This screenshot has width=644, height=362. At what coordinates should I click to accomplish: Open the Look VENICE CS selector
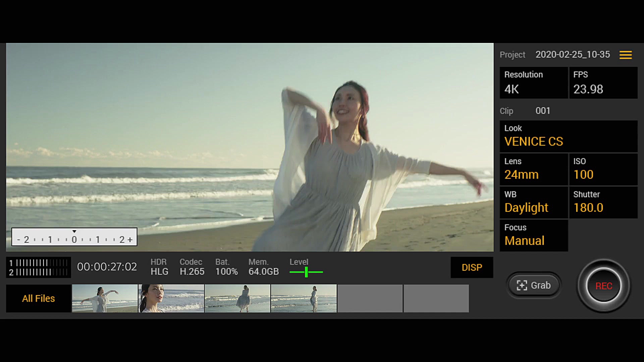coord(568,136)
